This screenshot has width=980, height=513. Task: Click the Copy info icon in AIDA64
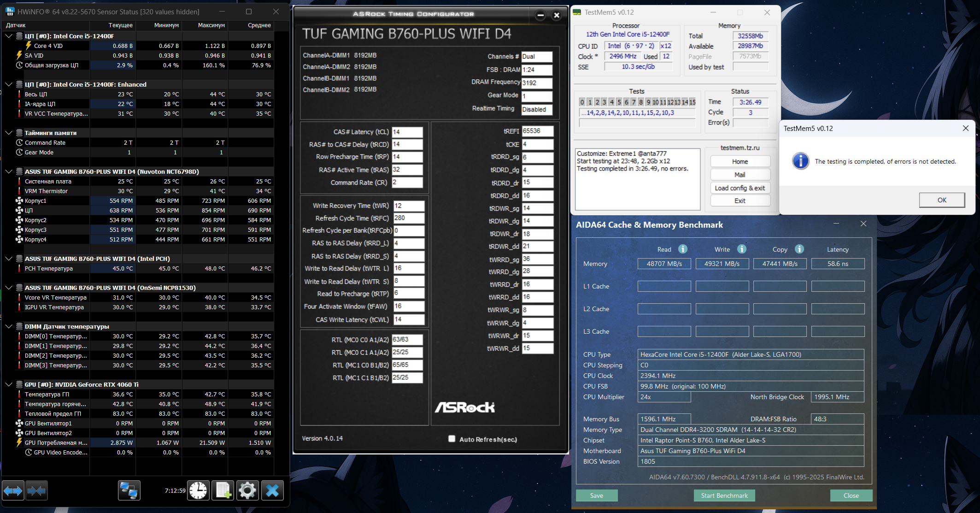(799, 249)
